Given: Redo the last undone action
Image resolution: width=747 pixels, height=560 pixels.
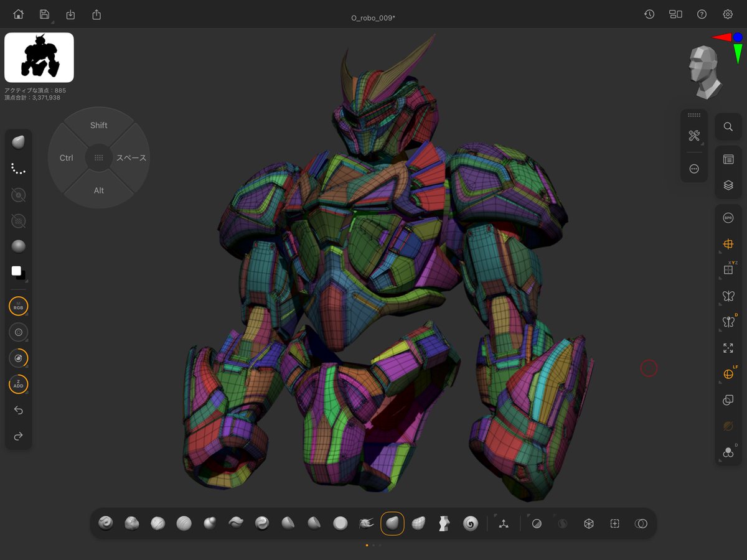Looking at the screenshot, I should (19, 436).
